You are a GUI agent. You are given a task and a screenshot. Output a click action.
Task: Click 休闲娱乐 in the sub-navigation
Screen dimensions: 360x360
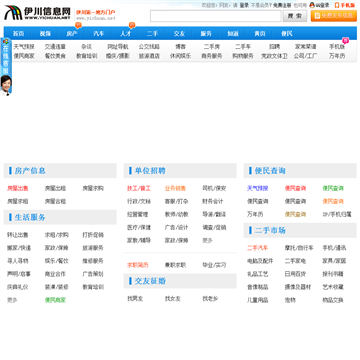pyautogui.click(x=180, y=56)
